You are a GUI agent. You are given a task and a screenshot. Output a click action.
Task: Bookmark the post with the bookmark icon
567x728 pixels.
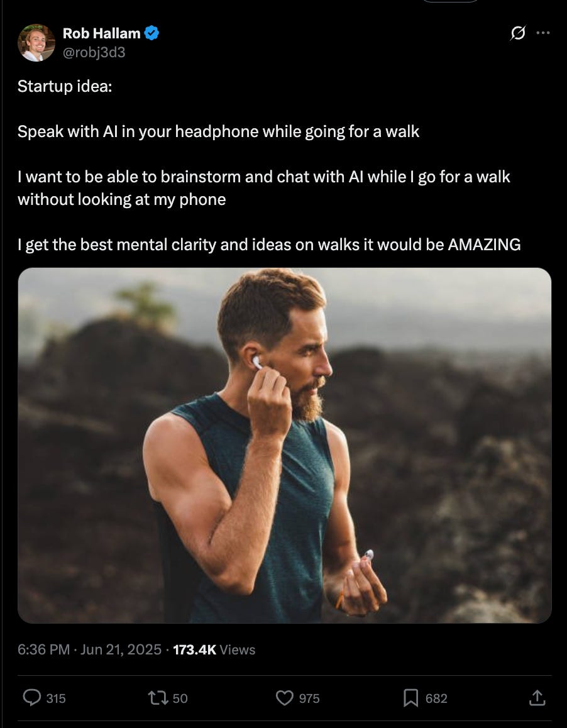[410, 698]
